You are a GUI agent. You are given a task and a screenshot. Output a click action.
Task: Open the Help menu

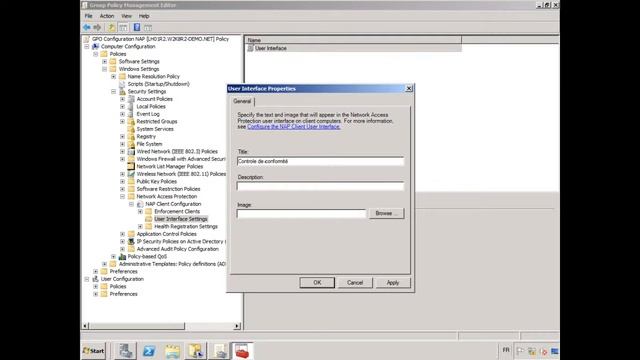tap(144, 16)
